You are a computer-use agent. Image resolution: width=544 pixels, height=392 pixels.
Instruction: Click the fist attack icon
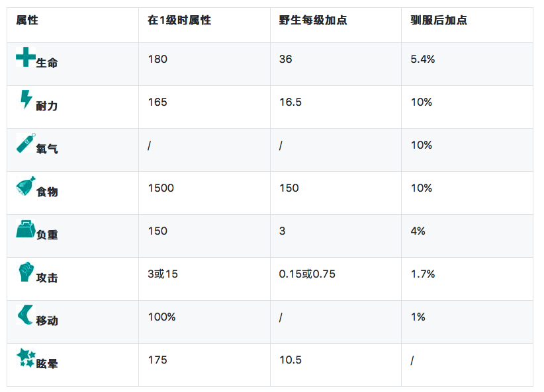(x=25, y=272)
